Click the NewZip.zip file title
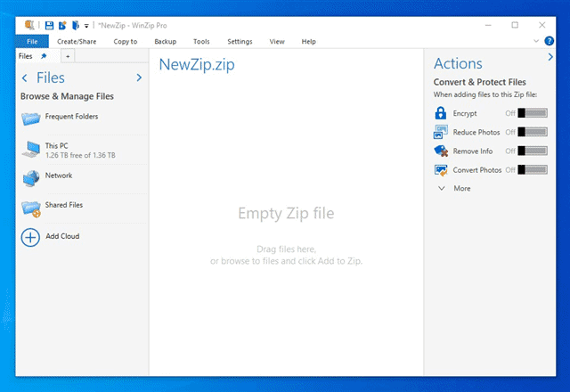The width and height of the screenshot is (570, 392). 197,65
